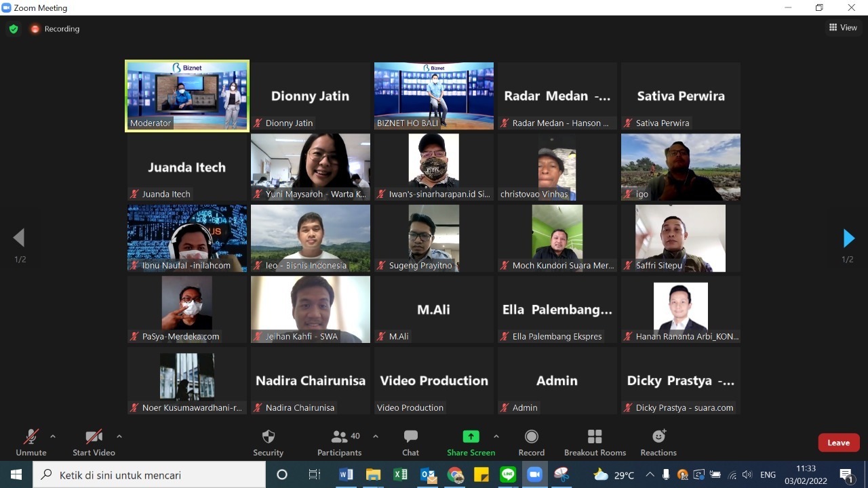
Task: Go to next page of participants
Action: click(x=848, y=238)
